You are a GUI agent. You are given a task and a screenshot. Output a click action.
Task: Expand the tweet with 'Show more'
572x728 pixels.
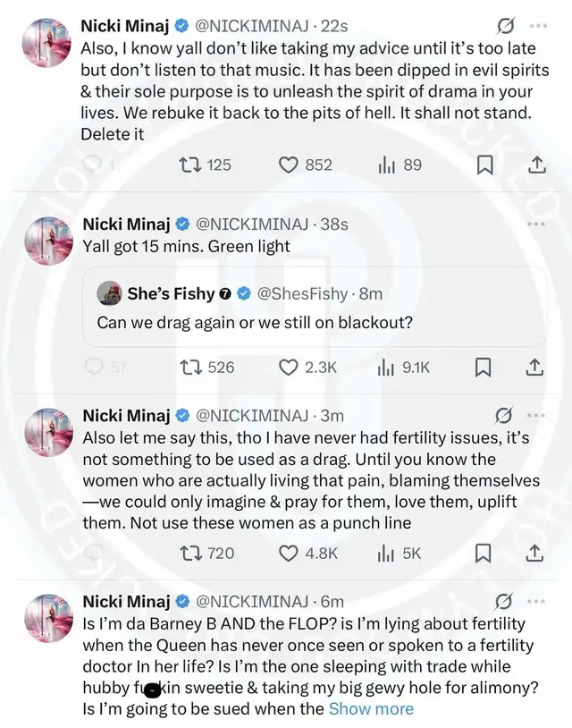point(371,708)
